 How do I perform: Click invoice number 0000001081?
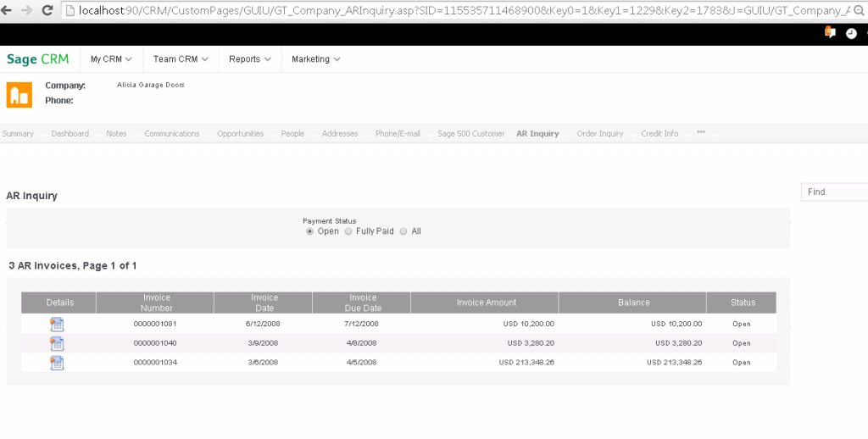point(155,324)
